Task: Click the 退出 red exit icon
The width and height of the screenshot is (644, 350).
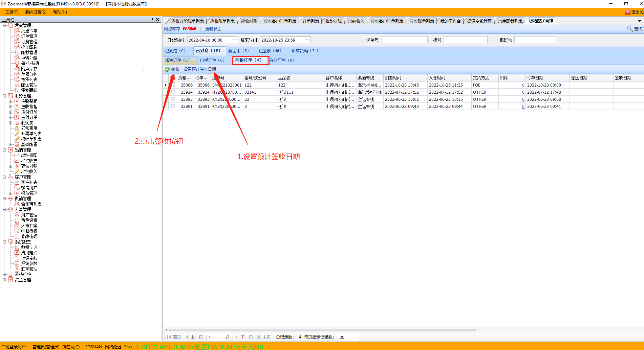Action: (x=627, y=12)
